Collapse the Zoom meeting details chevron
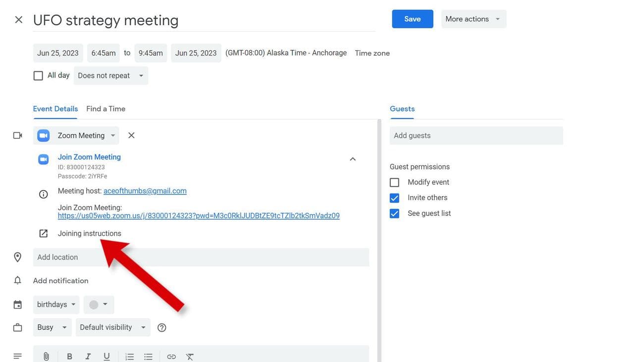Screen dimensions: 644x362 [x=353, y=159]
